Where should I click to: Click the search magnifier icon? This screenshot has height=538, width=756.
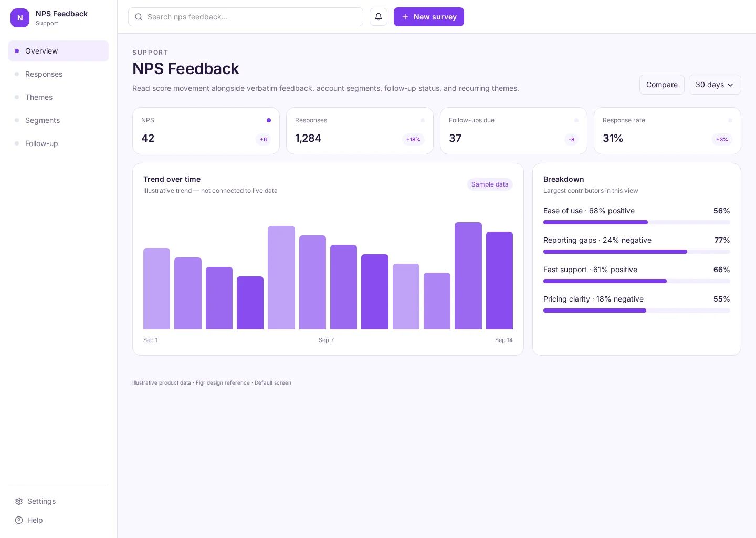(139, 17)
